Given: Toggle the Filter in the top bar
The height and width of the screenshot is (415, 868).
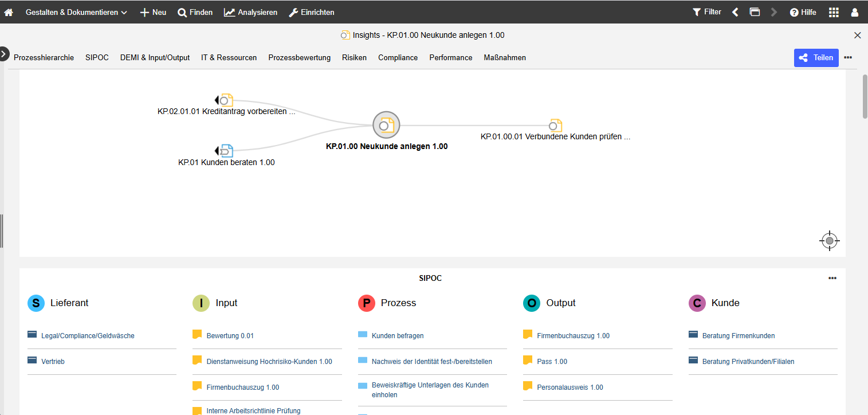Looking at the screenshot, I should tap(706, 12).
